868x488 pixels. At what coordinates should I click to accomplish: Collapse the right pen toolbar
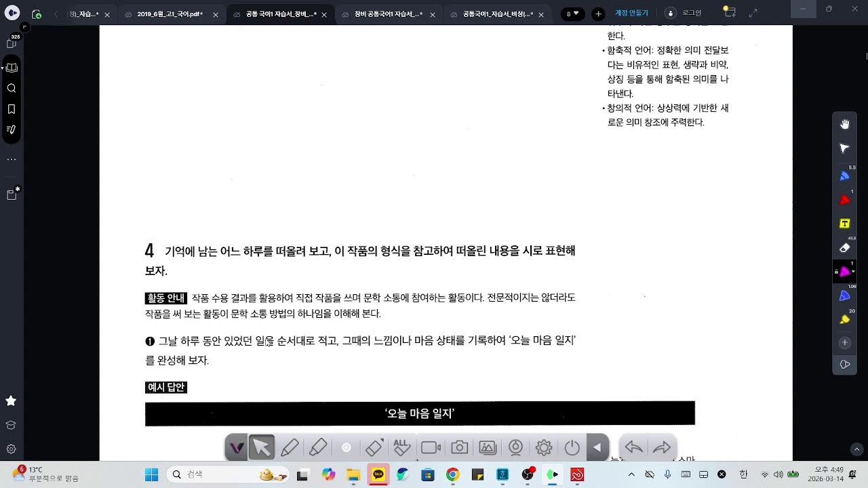[844, 365]
